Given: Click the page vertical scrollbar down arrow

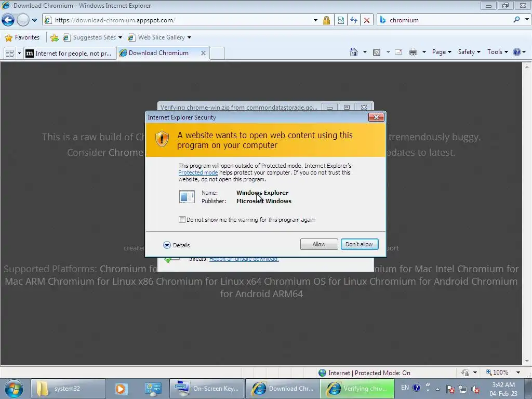Looking at the screenshot, I should tap(527, 361).
